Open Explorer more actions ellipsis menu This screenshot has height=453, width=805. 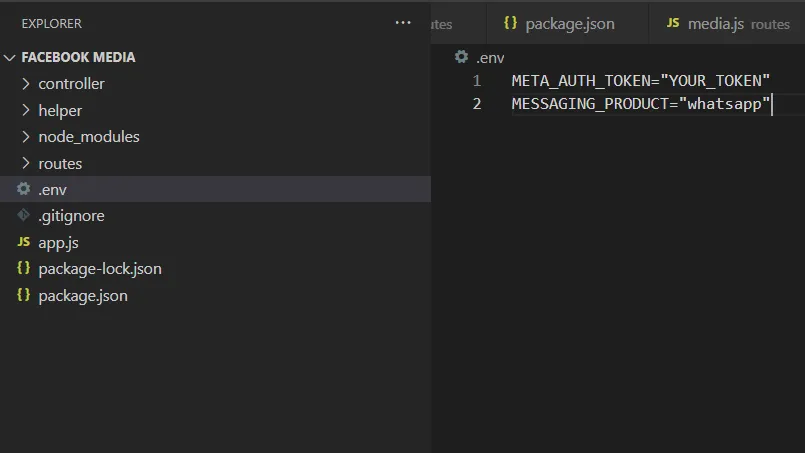[403, 22]
